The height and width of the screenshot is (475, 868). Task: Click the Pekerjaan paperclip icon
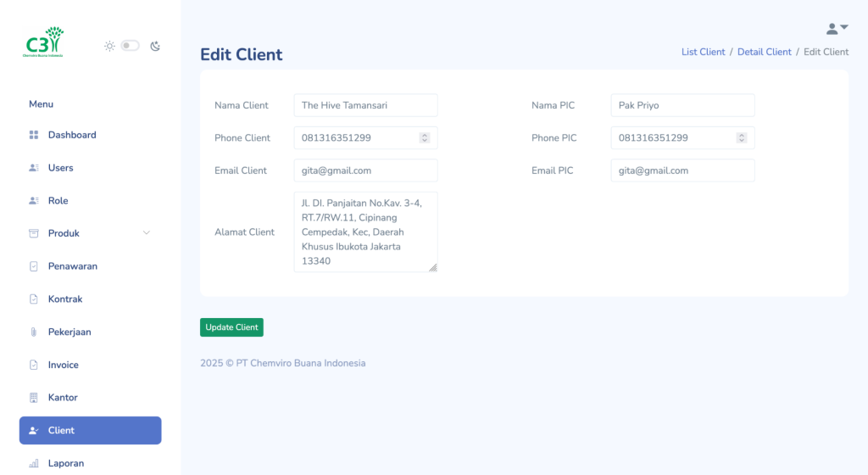coord(34,332)
